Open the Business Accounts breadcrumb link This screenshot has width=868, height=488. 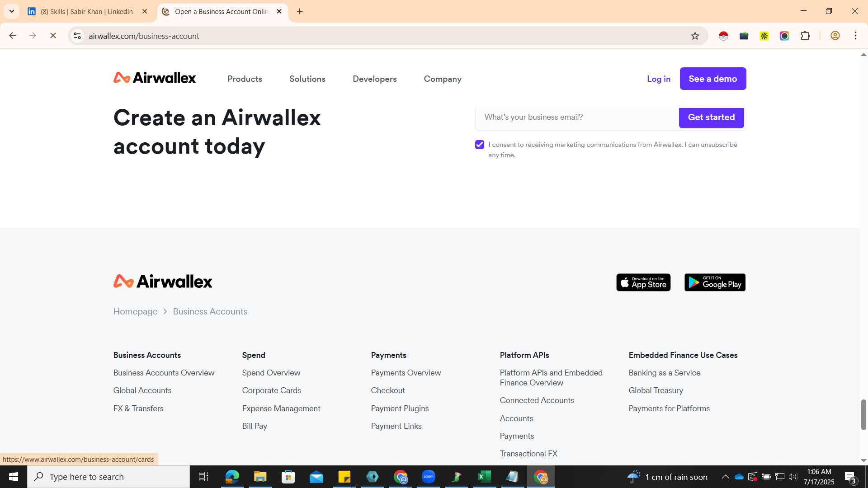click(210, 311)
